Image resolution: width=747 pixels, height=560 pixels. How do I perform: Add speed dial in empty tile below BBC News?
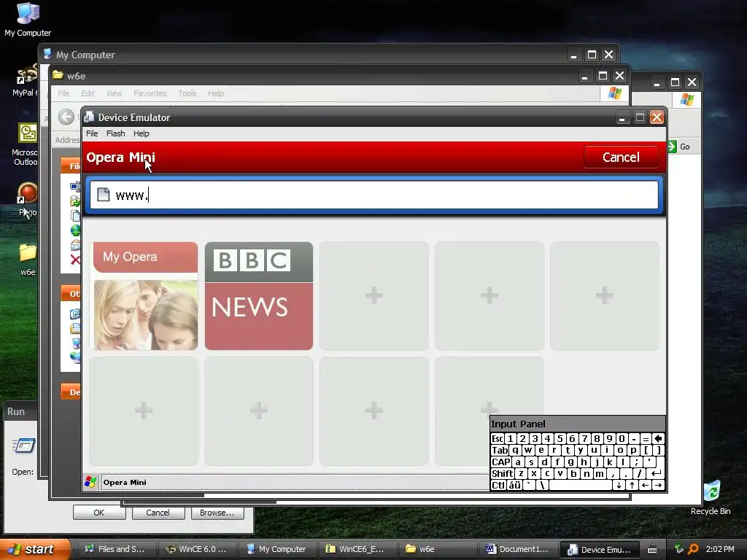pyautogui.click(x=259, y=411)
